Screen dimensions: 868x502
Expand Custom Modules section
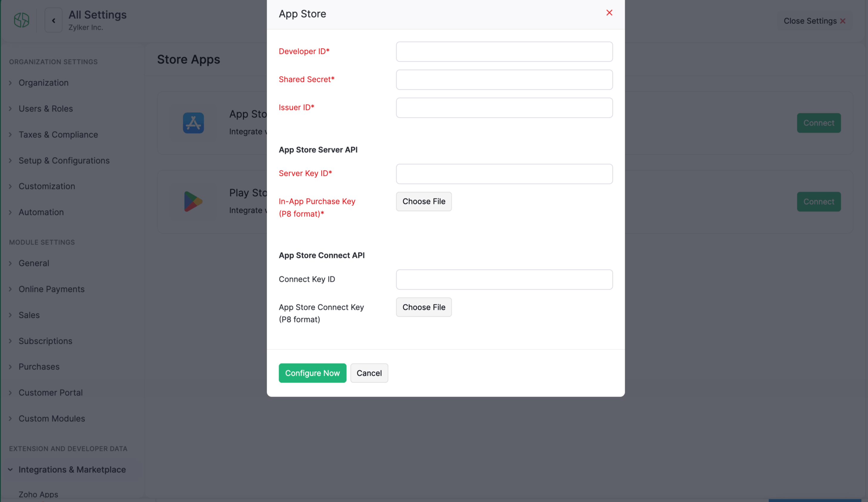[52, 418]
